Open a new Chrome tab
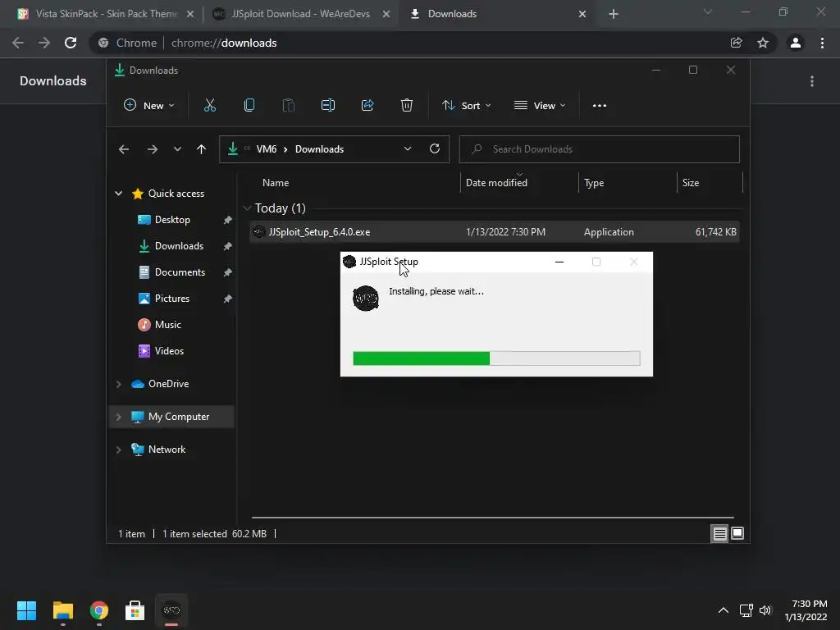The height and width of the screenshot is (630, 840). pos(614,14)
